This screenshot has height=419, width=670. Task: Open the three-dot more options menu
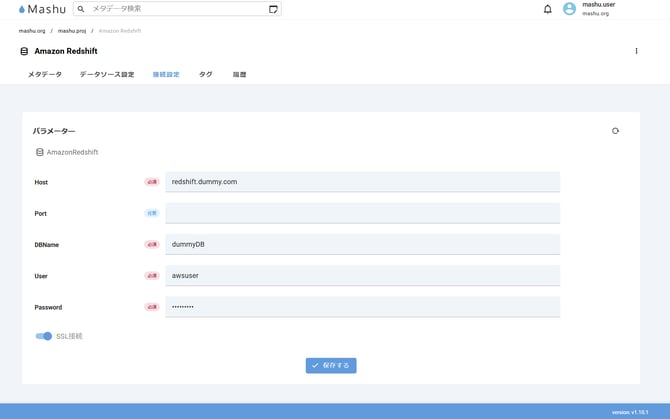(x=636, y=51)
